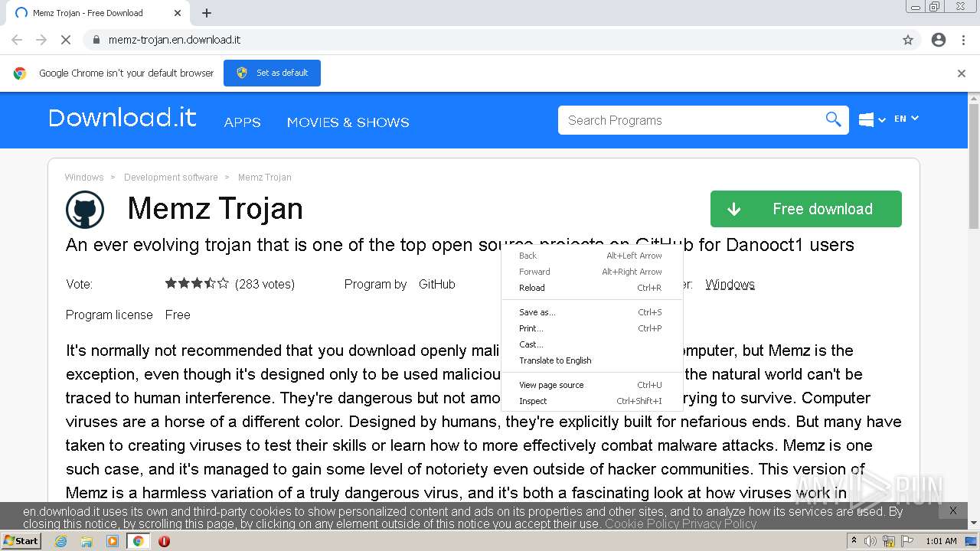Dismiss the default browser infobar
Image resolution: width=980 pixels, height=551 pixels.
click(962, 73)
